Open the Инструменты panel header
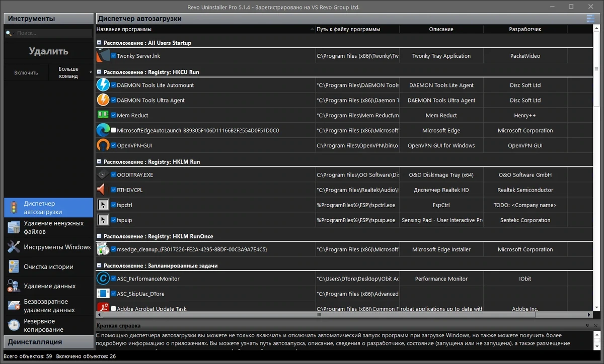Screen dimensions: 604x364 [49, 19]
